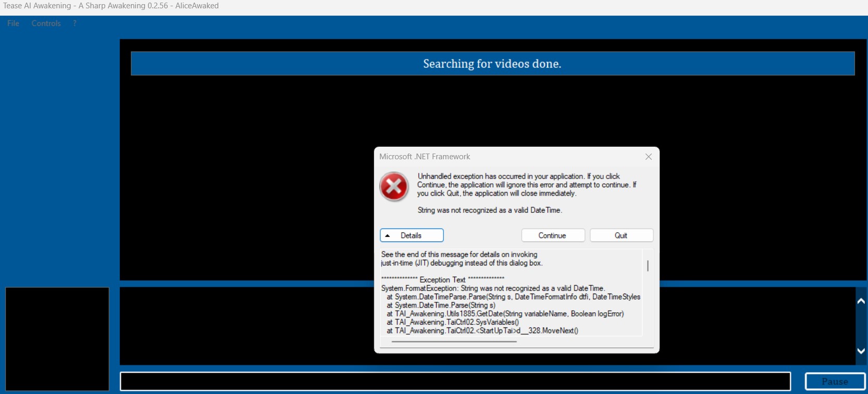Click the 'StartUpTai>d__328.MoveNext()' stack line
The height and width of the screenshot is (394, 868).
(482, 331)
